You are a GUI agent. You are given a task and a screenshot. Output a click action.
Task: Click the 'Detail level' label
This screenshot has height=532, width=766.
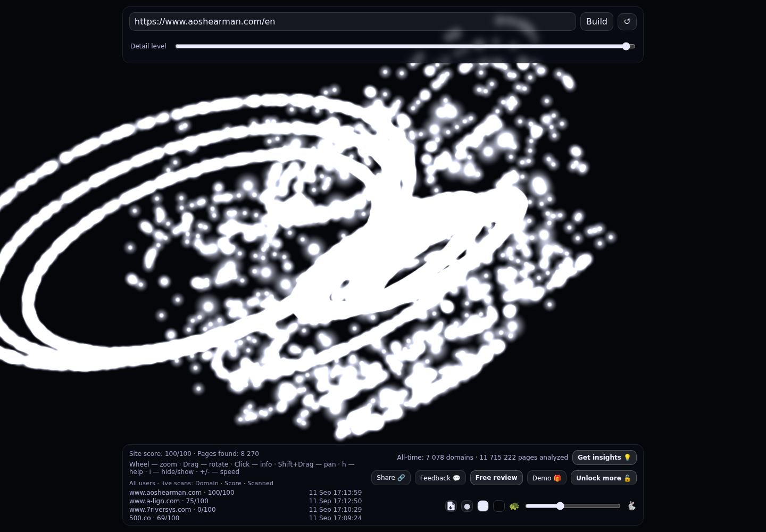click(148, 46)
